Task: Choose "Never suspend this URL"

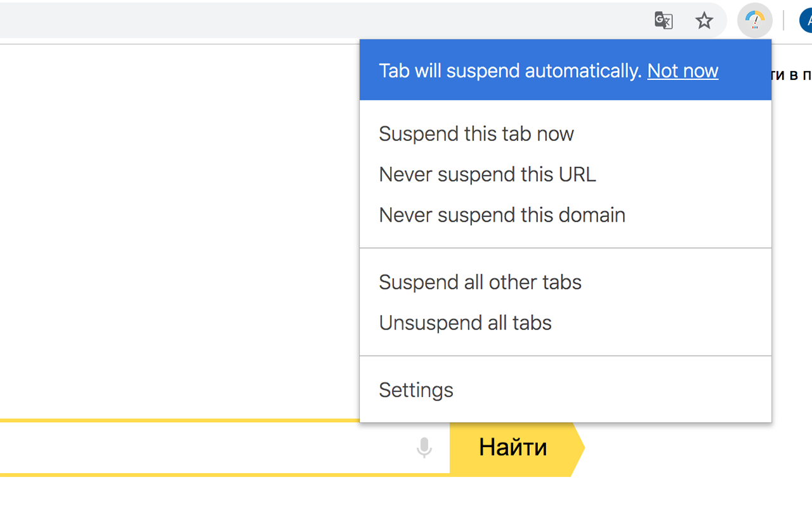Action: point(487,174)
